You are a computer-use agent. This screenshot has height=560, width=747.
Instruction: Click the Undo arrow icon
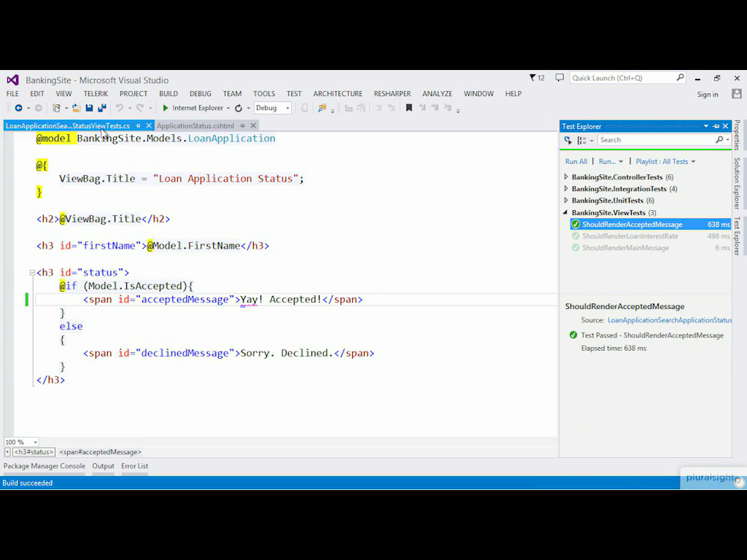click(x=120, y=108)
